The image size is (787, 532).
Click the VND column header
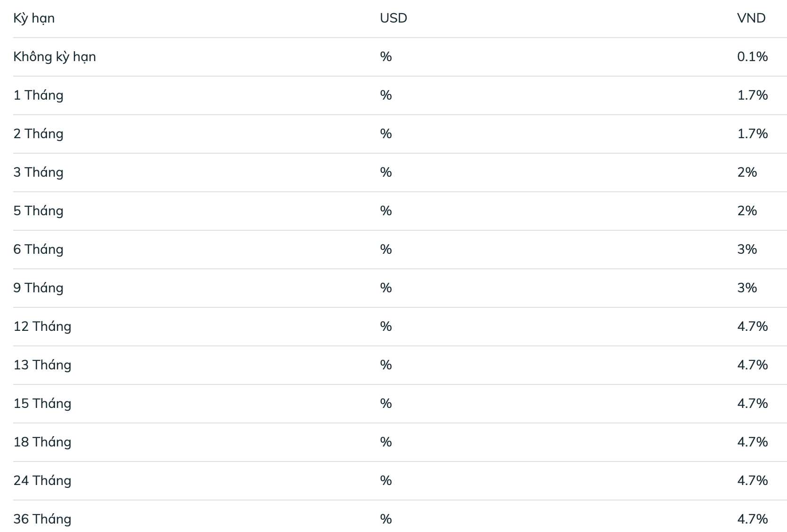click(x=751, y=18)
